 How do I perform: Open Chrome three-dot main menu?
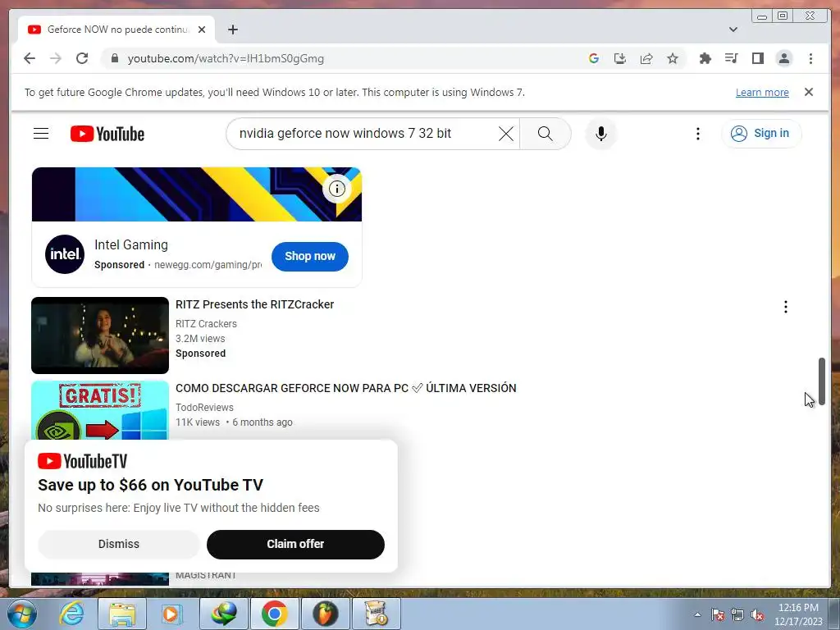810,58
